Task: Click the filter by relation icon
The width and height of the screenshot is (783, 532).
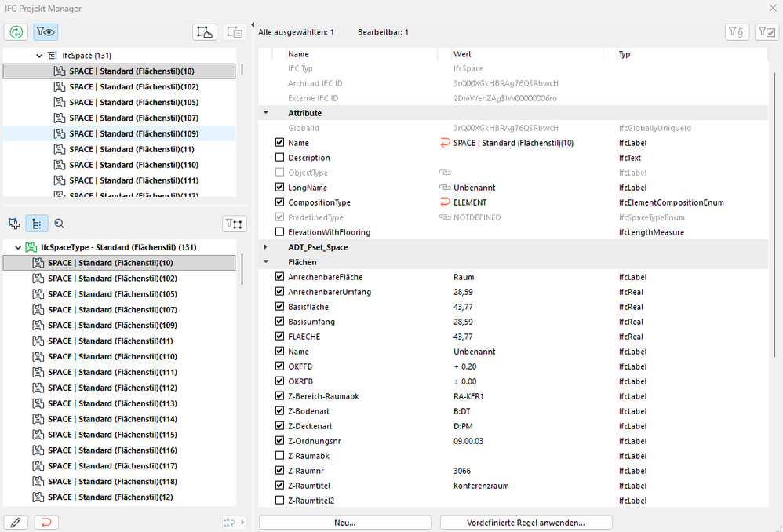Action: click(235, 224)
